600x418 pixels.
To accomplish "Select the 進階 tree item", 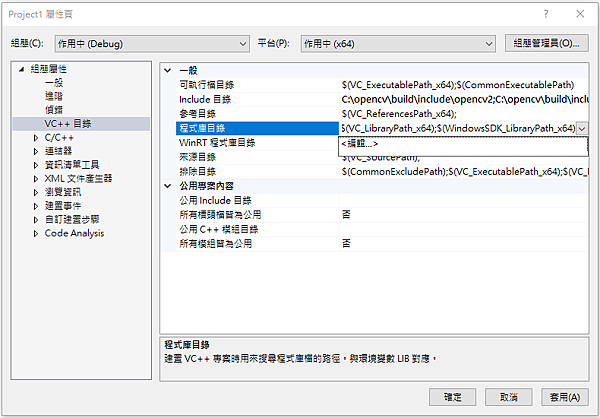I will point(54,96).
